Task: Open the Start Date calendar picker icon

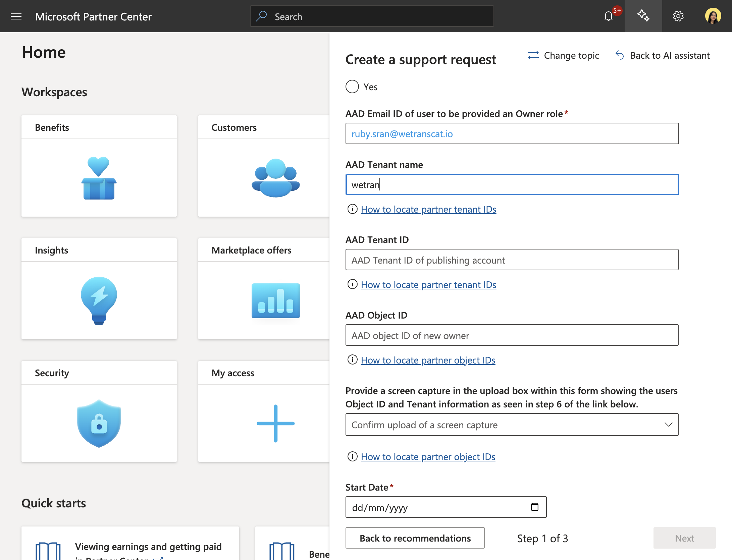Action: point(535,507)
